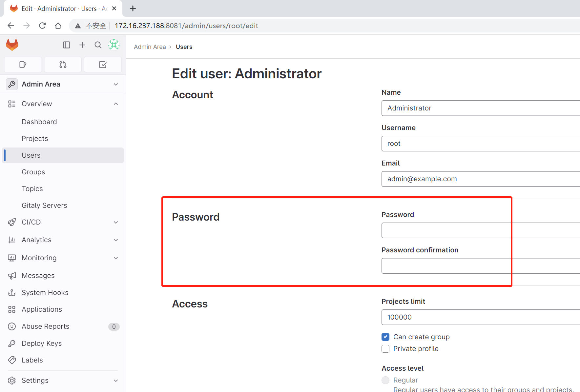This screenshot has height=392, width=580.
Task: Reload the page in browser
Action: point(42,26)
